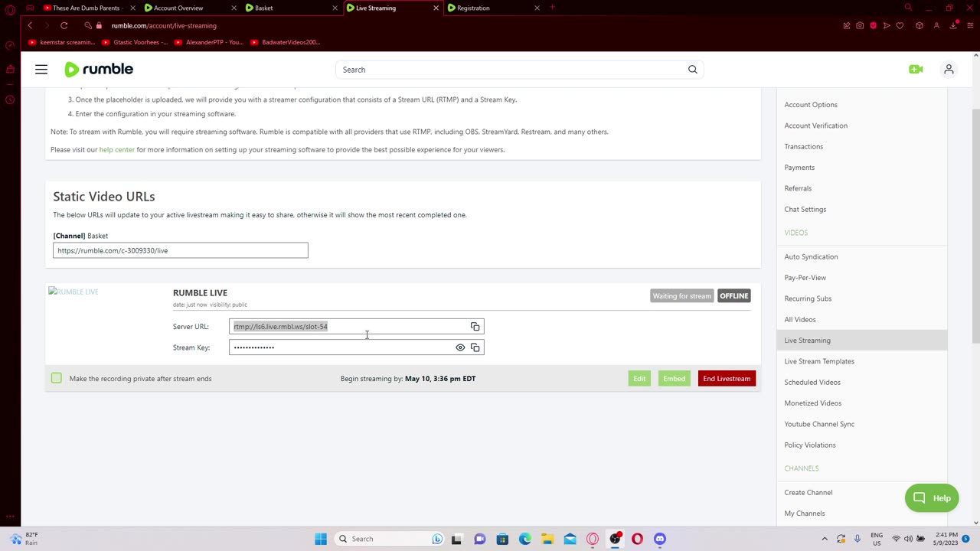Open browser tab search magnifier icon
Image resolution: width=980 pixels, height=551 pixels.
pyautogui.click(x=908, y=8)
